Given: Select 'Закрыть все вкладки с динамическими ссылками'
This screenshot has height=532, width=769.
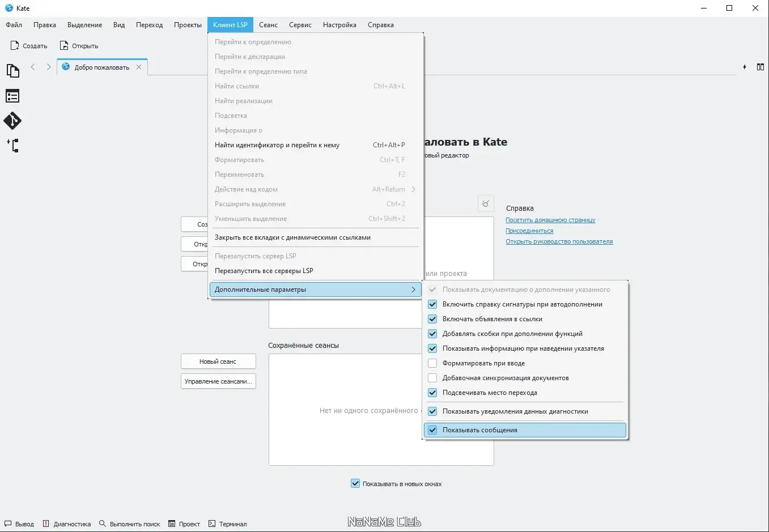Looking at the screenshot, I should [316, 237].
